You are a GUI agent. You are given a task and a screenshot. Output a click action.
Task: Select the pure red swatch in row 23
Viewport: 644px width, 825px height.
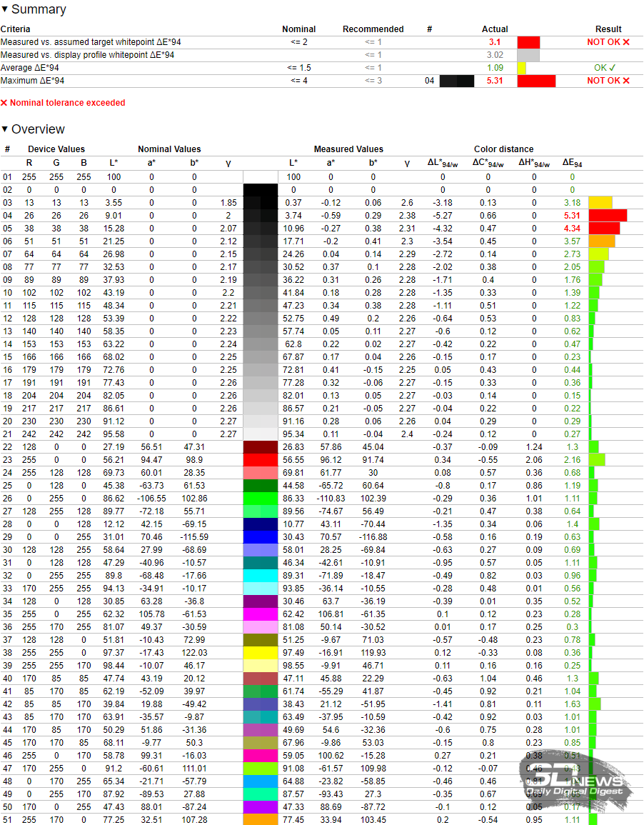pyautogui.click(x=260, y=460)
